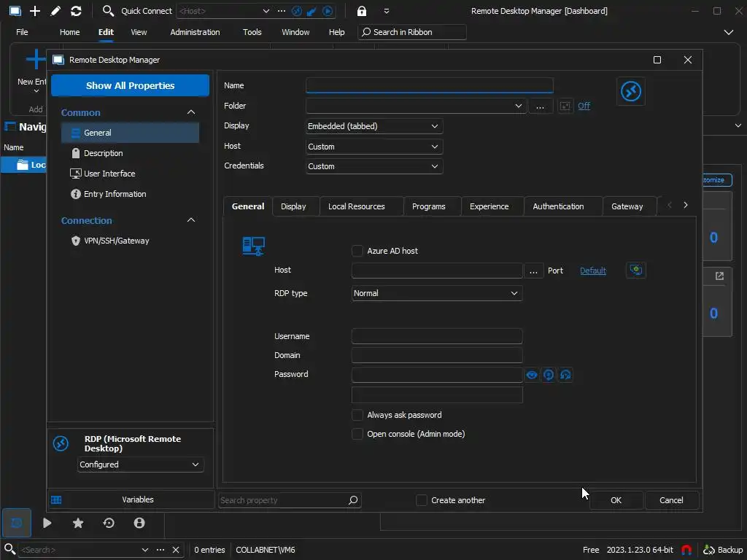Viewport: 747px width, 560px height.
Task: Open the Administration ribbon tab
Action: pyautogui.click(x=195, y=32)
